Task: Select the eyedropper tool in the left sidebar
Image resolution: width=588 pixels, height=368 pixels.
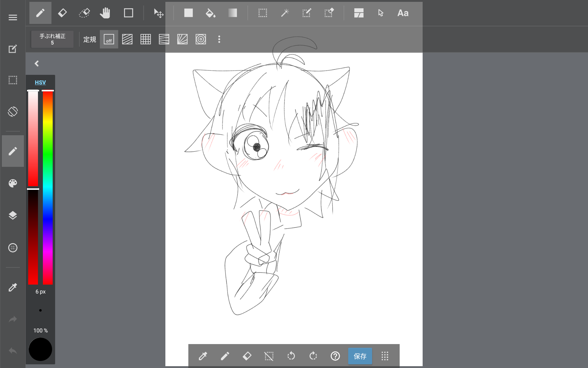Action: [13, 287]
